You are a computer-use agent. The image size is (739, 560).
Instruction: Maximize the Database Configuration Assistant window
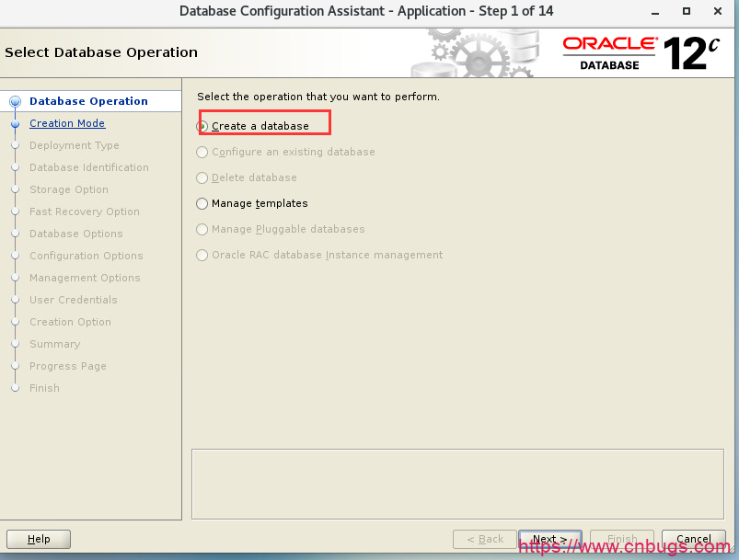click(687, 11)
